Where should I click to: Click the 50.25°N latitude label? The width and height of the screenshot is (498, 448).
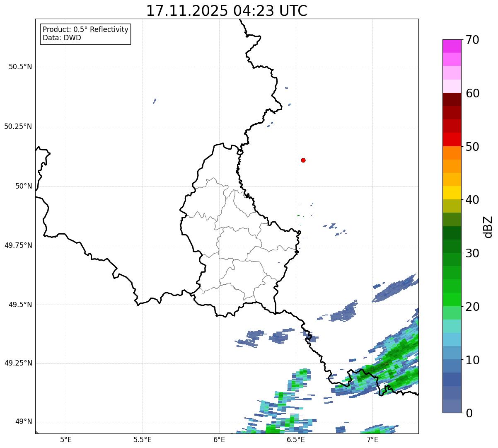click(x=18, y=126)
